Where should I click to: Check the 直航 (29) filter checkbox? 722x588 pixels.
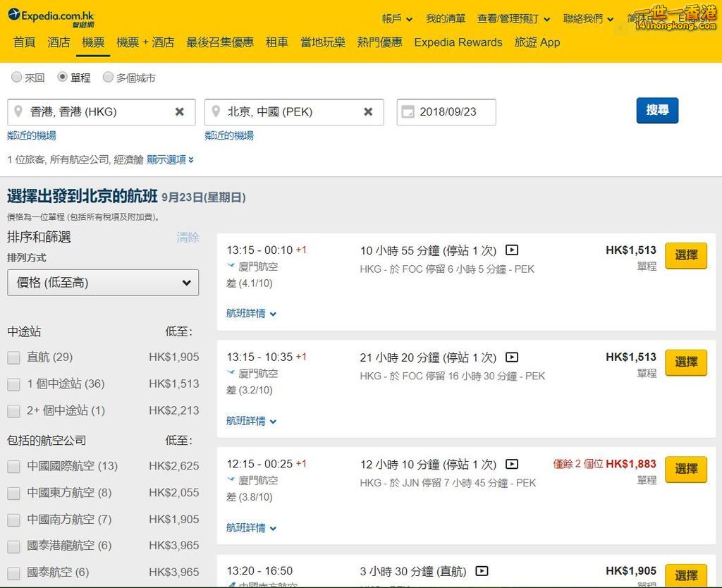click(x=14, y=357)
